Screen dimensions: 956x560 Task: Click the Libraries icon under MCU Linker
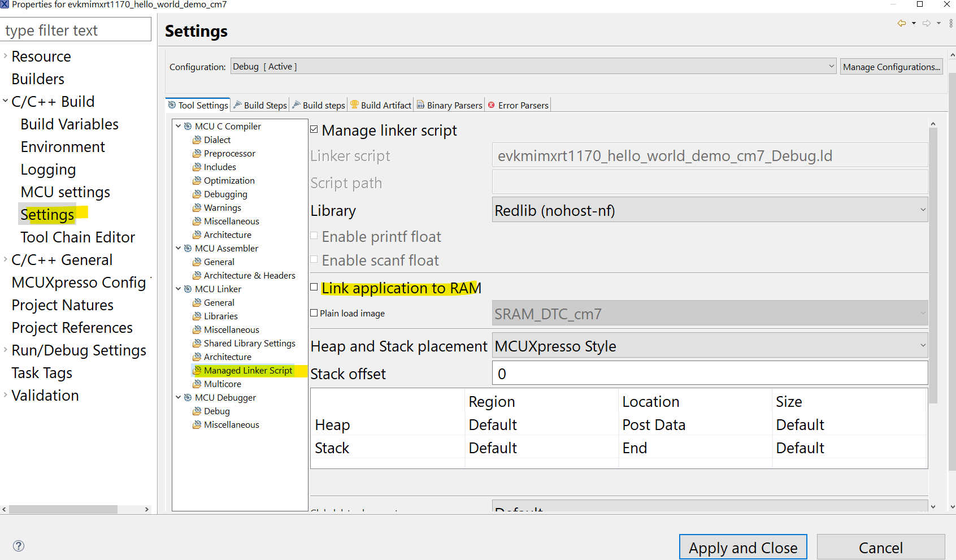coord(197,316)
